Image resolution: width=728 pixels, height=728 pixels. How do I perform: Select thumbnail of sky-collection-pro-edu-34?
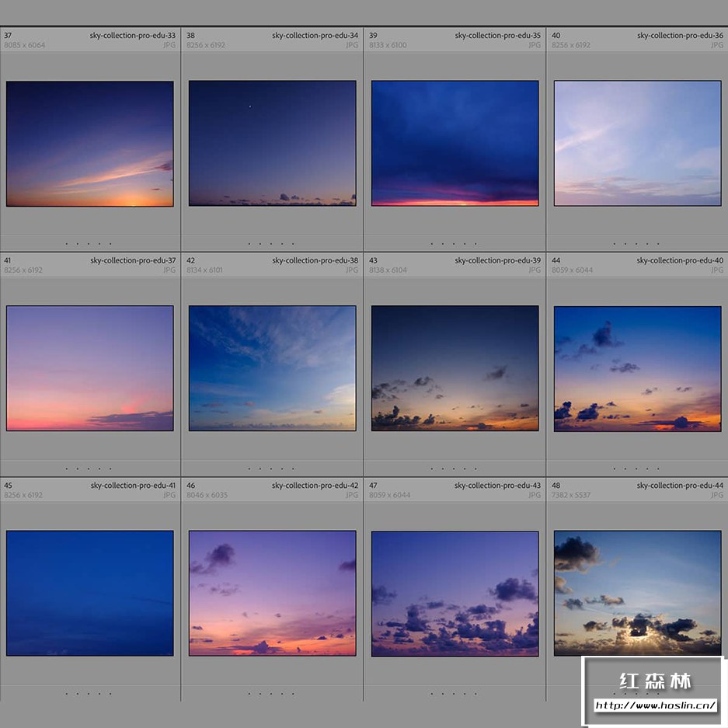[x=273, y=144]
